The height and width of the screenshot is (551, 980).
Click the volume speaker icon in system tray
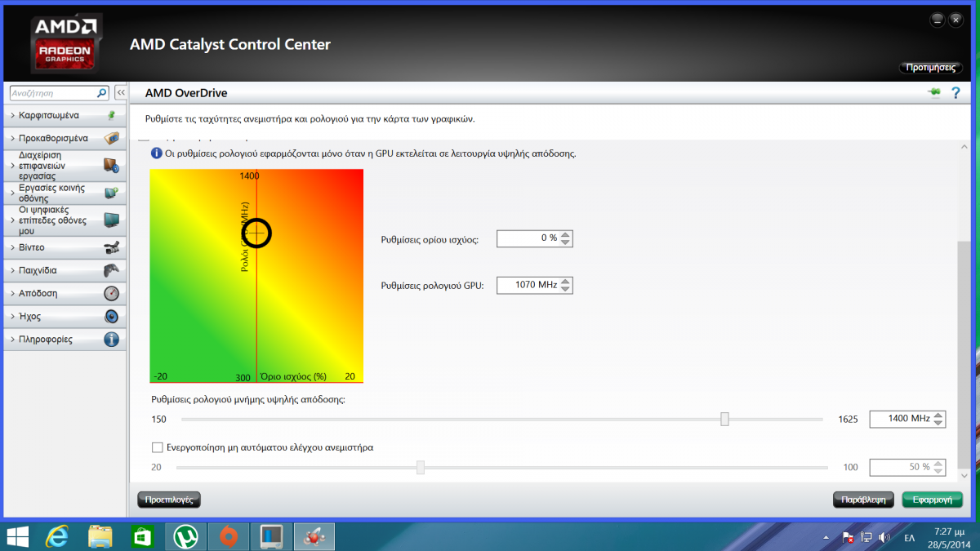coord(884,538)
